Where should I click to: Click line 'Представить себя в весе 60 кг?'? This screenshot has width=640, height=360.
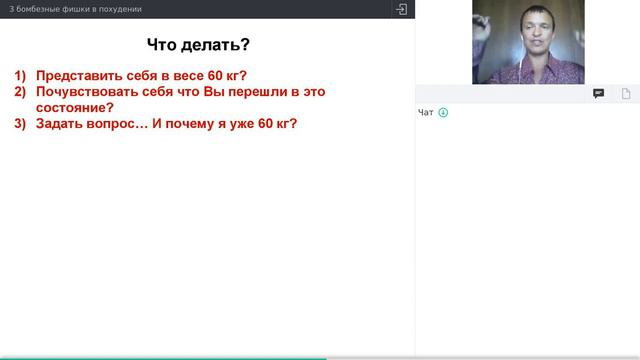click(x=141, y=76)
